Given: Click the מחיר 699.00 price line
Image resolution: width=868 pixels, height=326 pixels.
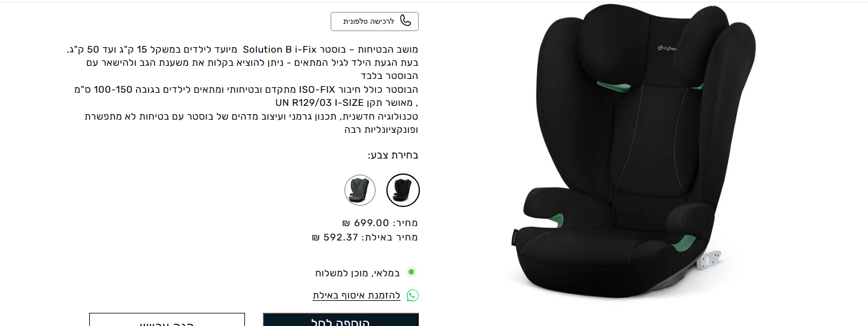Looking at the screenshot, I should click(380, 223).
